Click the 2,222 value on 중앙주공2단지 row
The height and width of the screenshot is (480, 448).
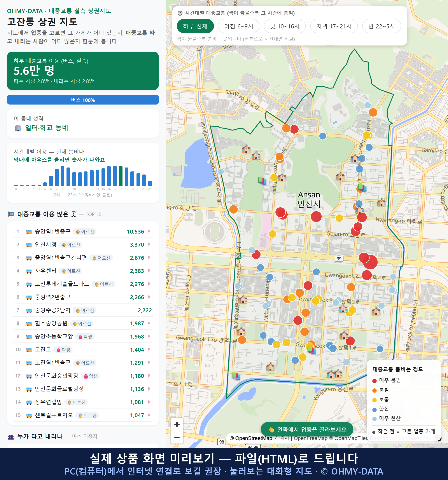click(x=145, y=311)
